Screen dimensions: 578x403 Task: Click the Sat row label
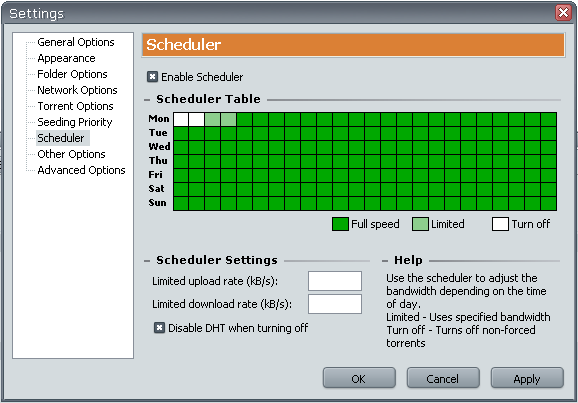click(x=156, y=189)
